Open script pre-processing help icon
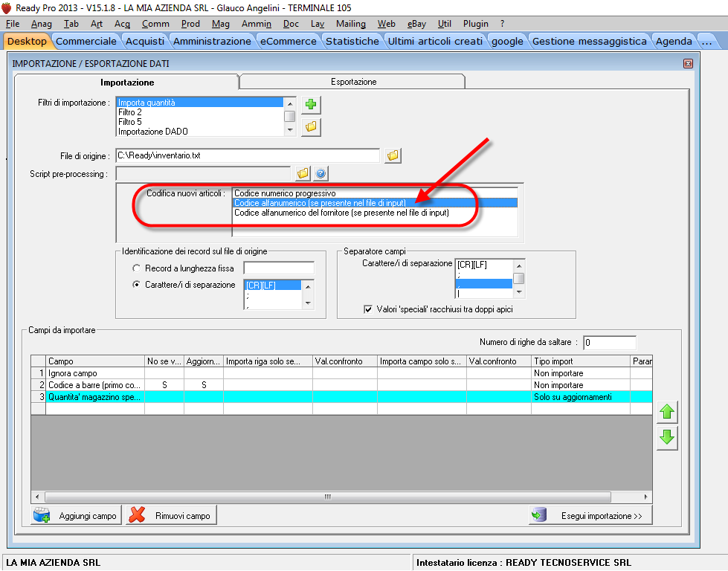 click(x=320, y=174)
